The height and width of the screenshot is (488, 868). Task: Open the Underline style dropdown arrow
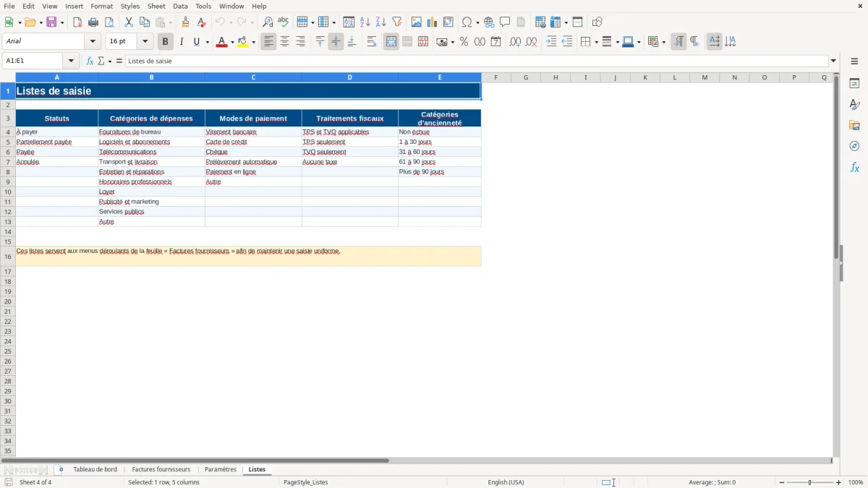click(207, 42)
